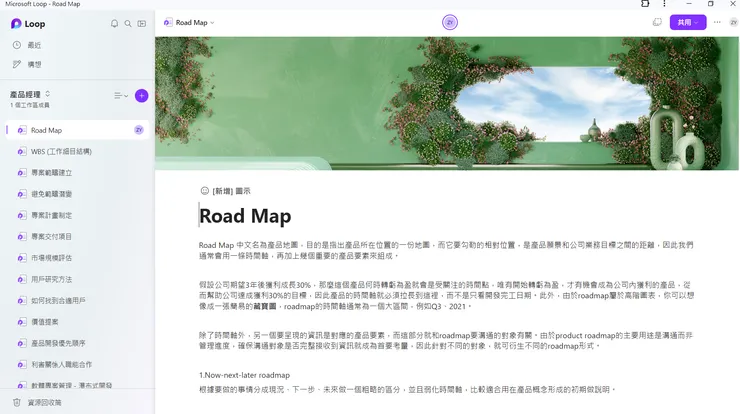The height and width of the screenshot is (414, 740).
Task: Click the ZY presence avatar in top center
Action: coord(450,22)
